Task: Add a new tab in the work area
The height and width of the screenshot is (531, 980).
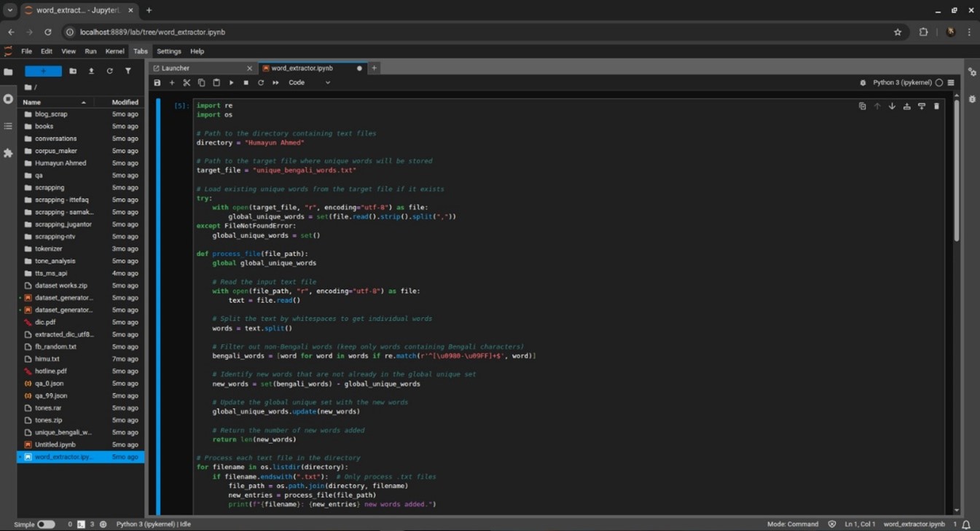Action: 374,68
